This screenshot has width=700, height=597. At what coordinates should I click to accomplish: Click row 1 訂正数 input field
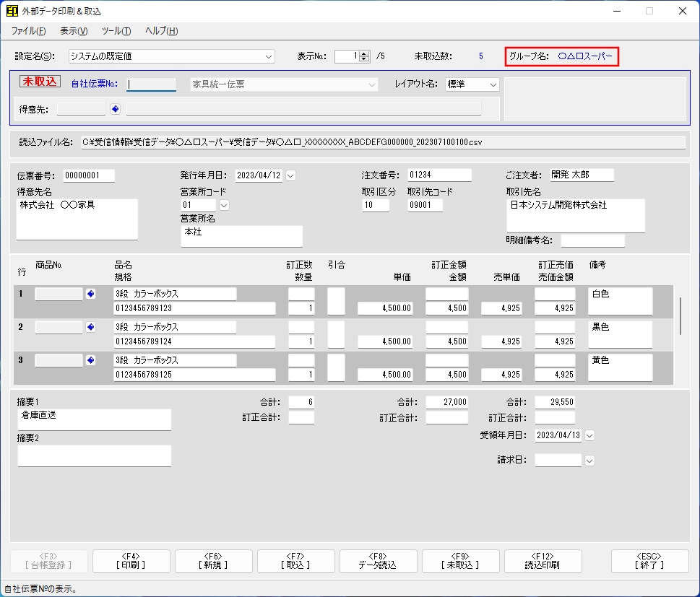coord(301,294)
